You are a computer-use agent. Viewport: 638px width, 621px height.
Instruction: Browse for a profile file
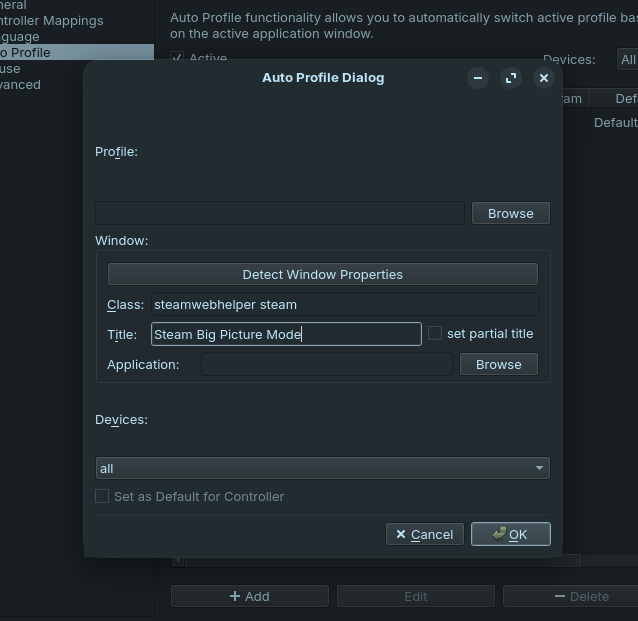[510, 213]
